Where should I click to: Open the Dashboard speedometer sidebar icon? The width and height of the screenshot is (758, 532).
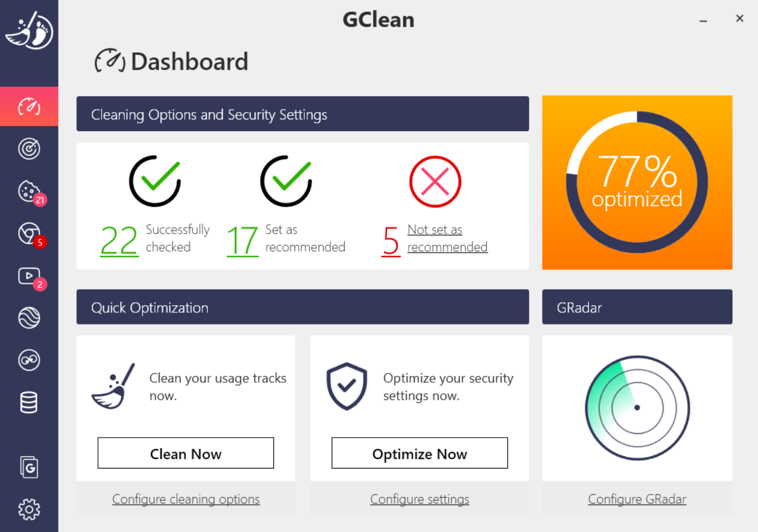(x=29, y=107)
